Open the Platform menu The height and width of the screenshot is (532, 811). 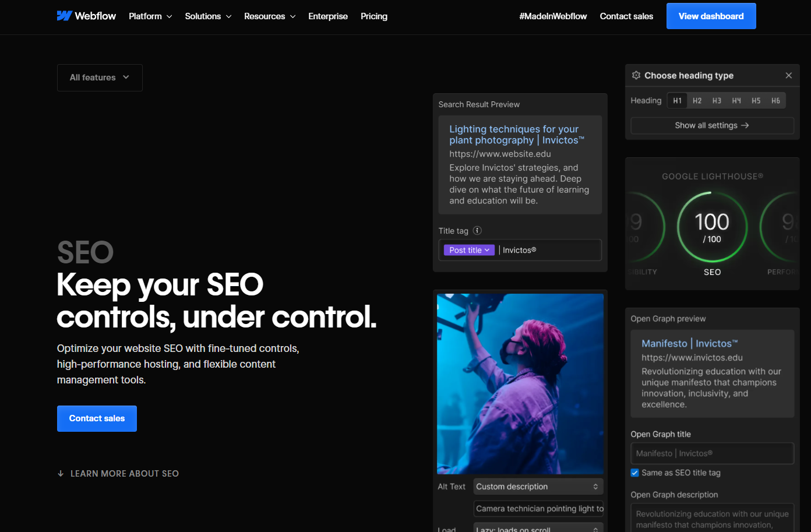(150, 16)
